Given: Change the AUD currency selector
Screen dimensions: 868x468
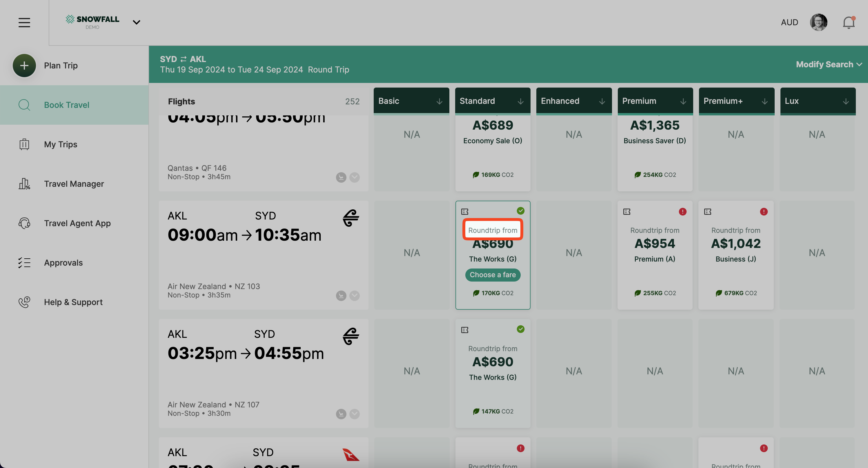Looking at the screenshot, I should (x=789, y=22).
